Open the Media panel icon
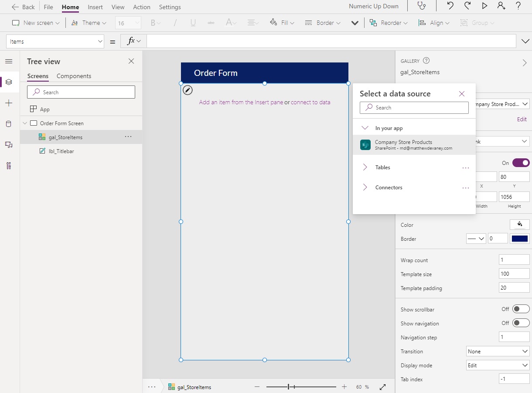The width and height of the screenshot is (532, 393). (9, 145)
